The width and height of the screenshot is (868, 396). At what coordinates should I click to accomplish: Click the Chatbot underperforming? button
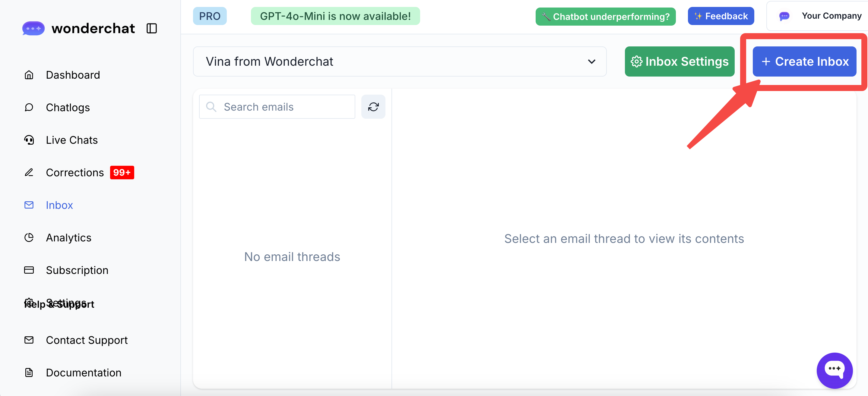point(606,17)
